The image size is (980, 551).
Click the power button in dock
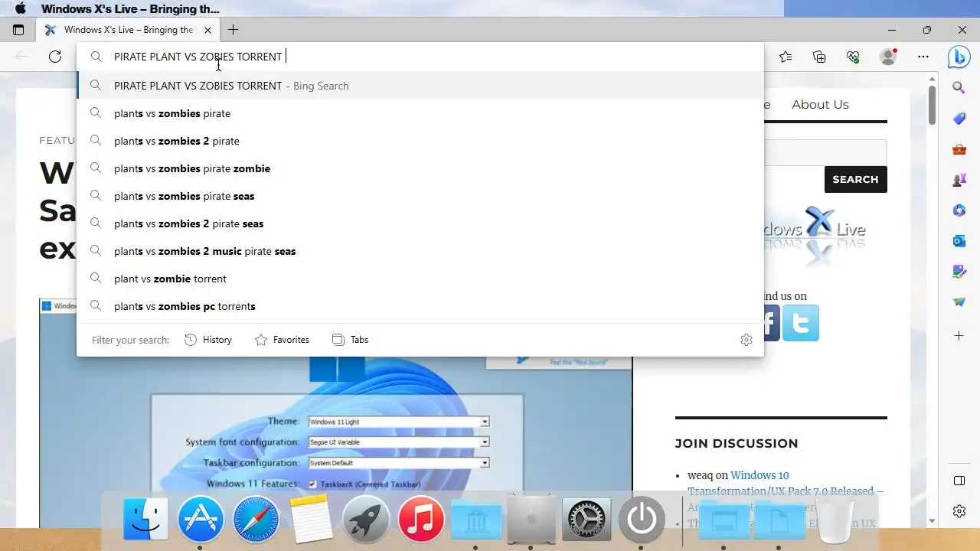(642, 520)
